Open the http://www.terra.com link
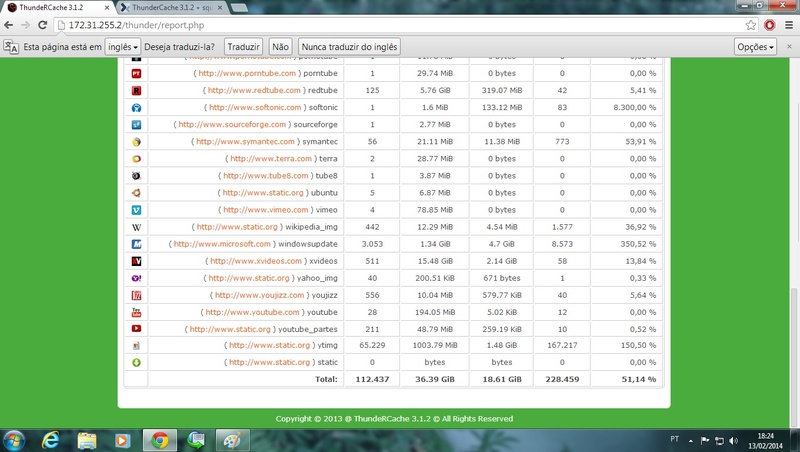This screenshot has height=452, width=800. click(x=271, y=159)
